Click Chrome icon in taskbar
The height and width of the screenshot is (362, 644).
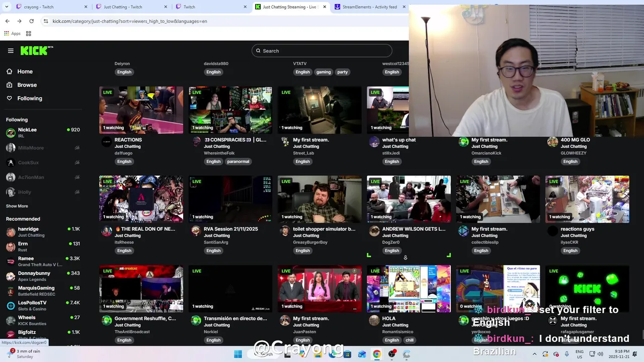tap(376, 354)
